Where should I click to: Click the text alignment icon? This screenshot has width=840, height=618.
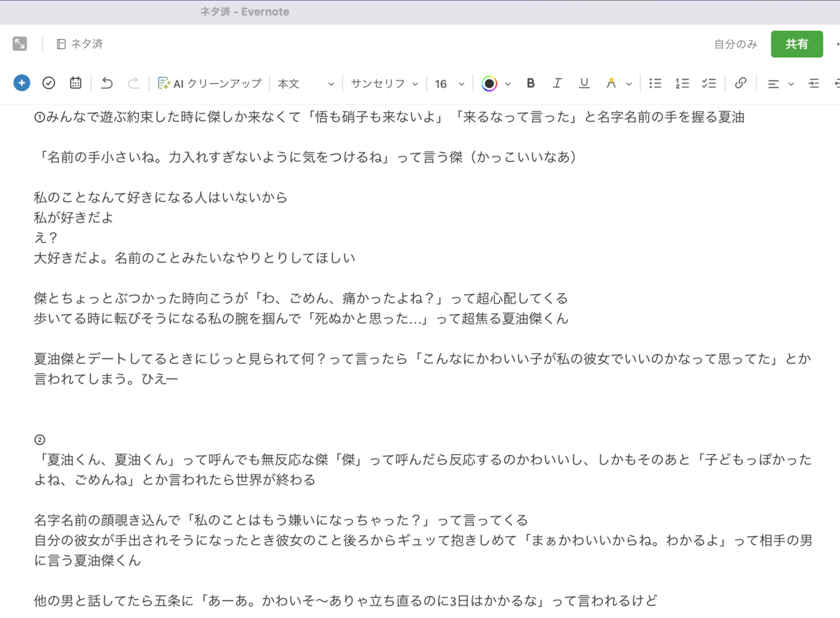click(x=773, y=84)
